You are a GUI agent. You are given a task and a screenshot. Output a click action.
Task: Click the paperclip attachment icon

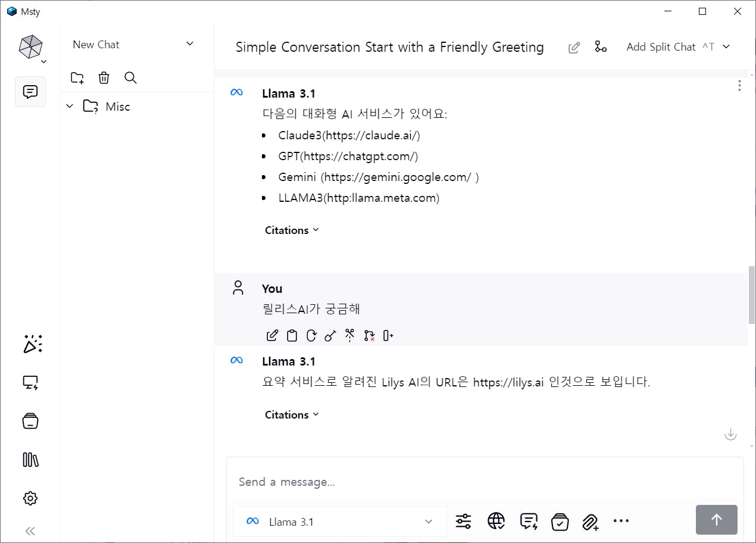pos(590,522)
